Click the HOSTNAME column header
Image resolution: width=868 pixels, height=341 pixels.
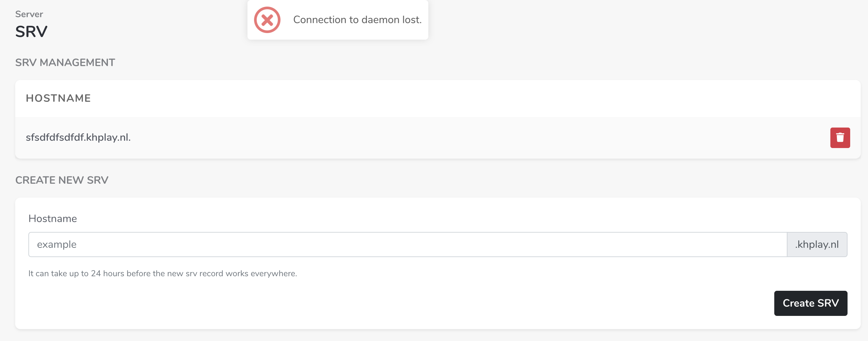pyautogui.click(x=58, y=98)
